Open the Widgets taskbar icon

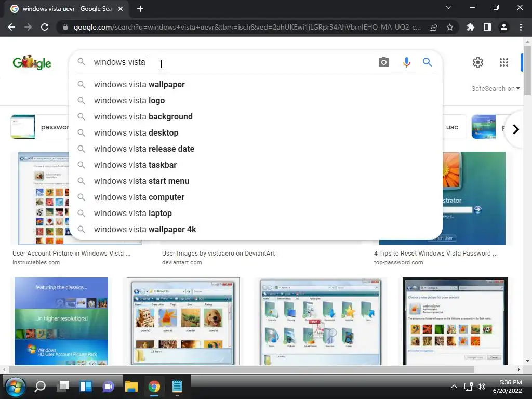86,387
